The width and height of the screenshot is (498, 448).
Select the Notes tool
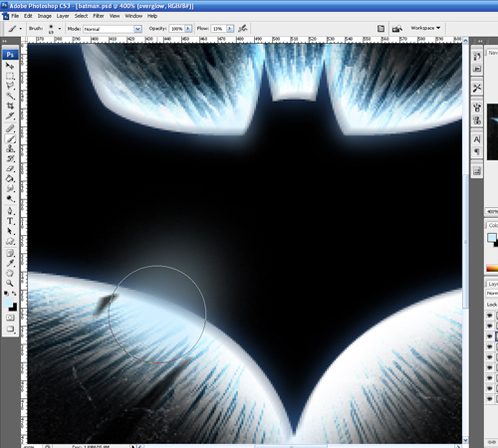10,253
